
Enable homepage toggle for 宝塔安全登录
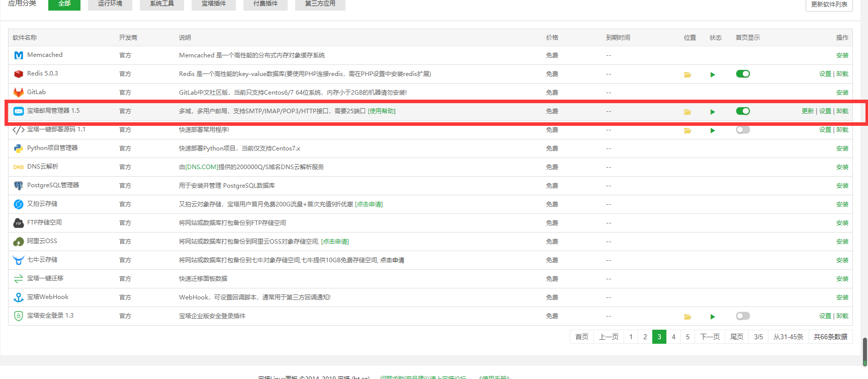click(743, 316)
